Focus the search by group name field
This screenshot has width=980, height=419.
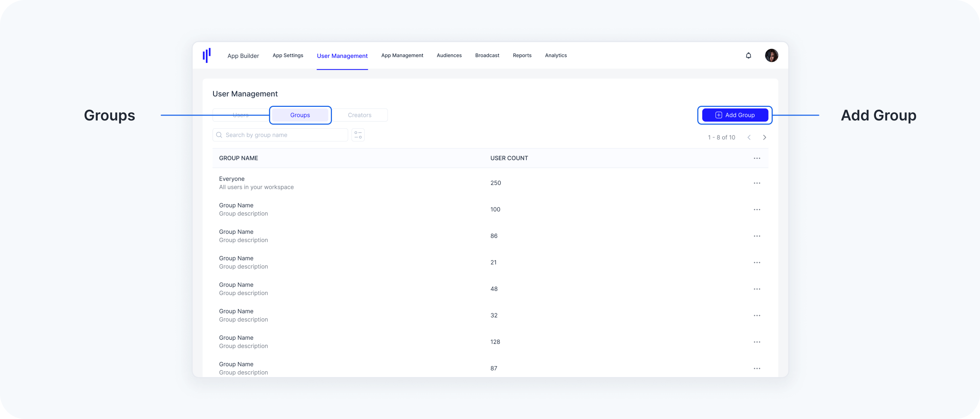pos(282,135)
